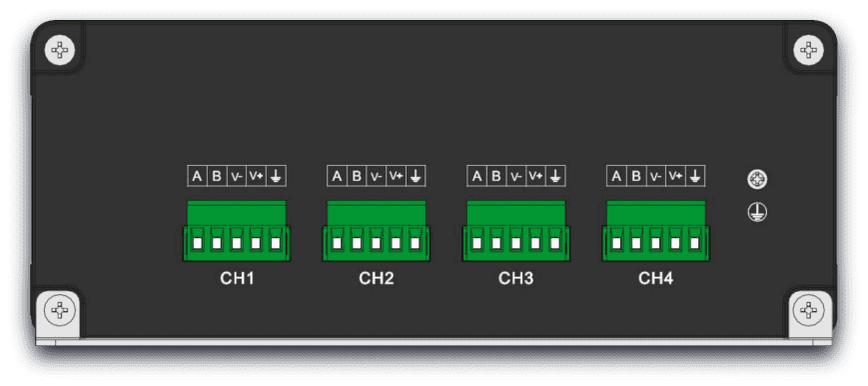Click the bottom-right mounting screw
Screen dimensions: 868x386
808,311
